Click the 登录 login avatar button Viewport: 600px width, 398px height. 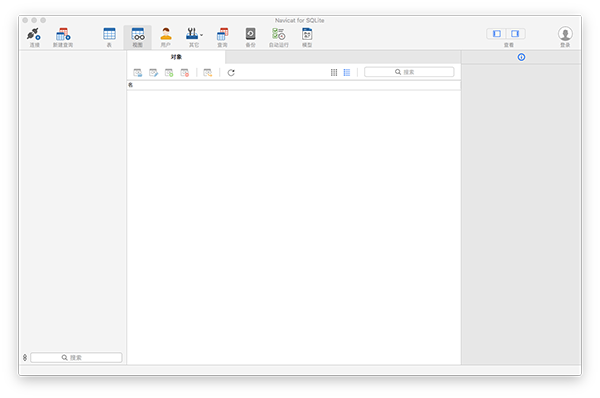(x=565, y=34)
